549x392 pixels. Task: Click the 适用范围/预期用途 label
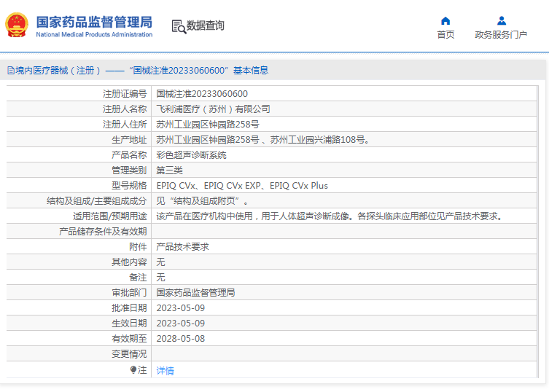click(110, 216)
